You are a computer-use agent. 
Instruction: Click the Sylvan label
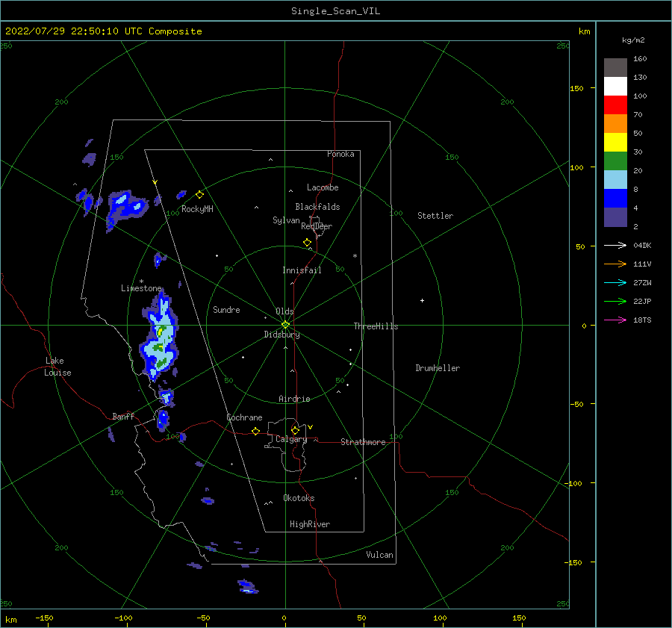pos(286,221)
